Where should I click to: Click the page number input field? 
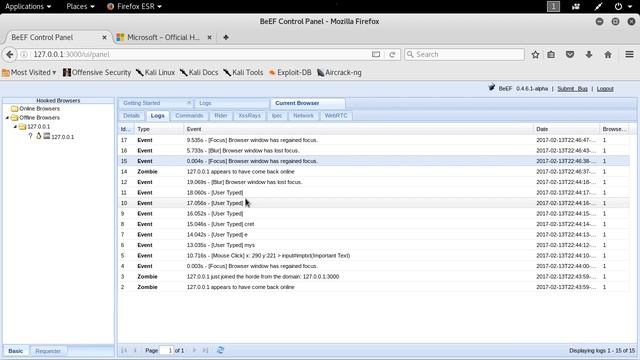(167, 350)
